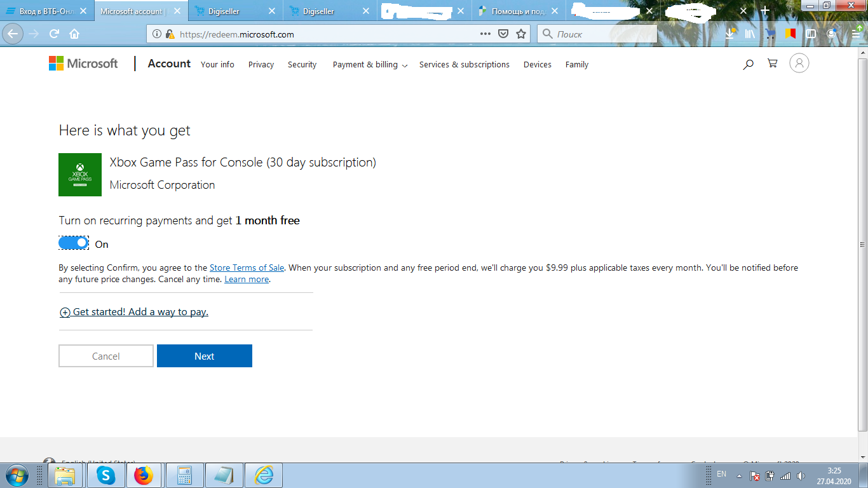
Task: Click the padlock connection icon
Action: click(170, 34)
